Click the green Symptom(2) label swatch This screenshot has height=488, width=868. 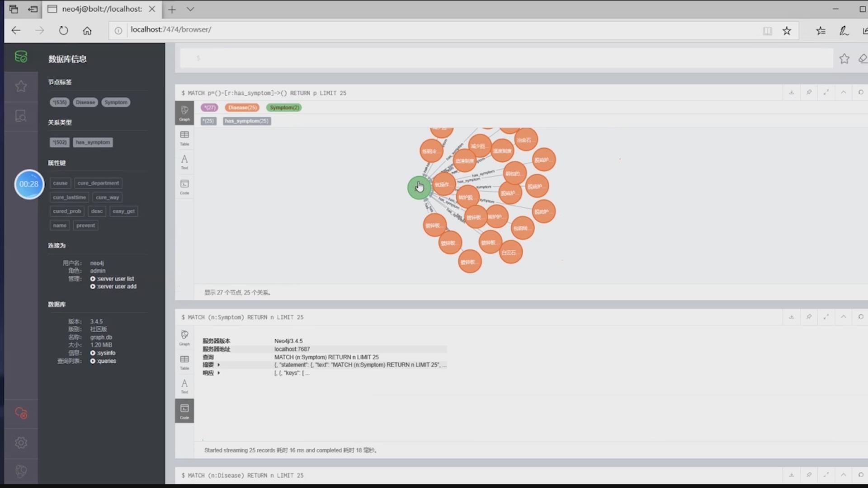pyautogui.click(x=284, y=108)
